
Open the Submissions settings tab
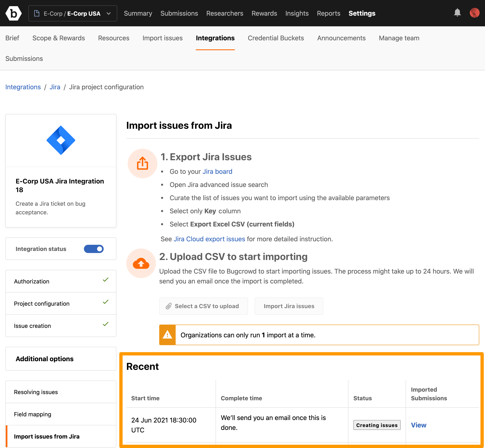24,59
